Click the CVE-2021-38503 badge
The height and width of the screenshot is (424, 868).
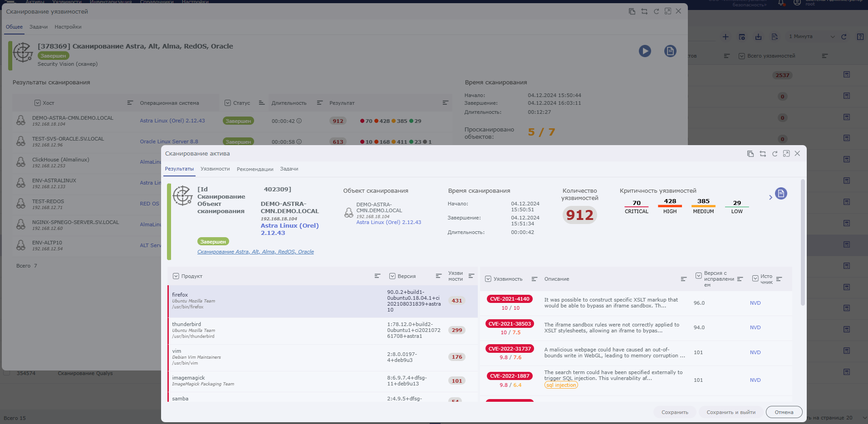[x=510, y=324]
